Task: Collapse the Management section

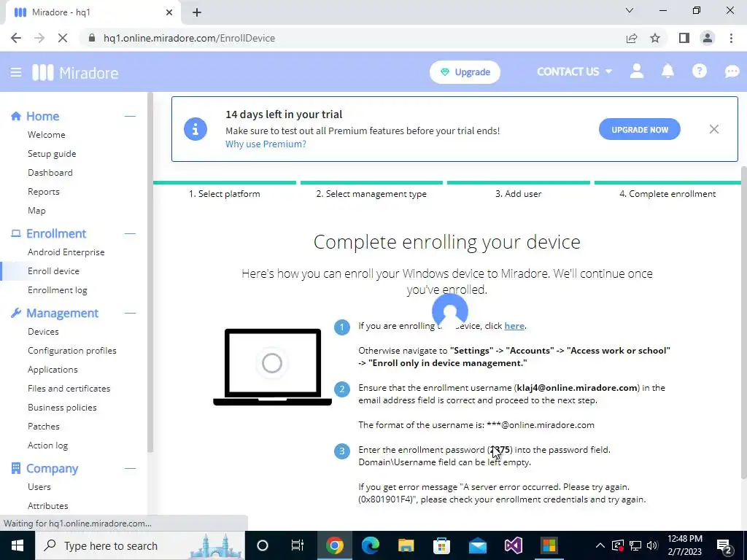Action: pos(130,313)
